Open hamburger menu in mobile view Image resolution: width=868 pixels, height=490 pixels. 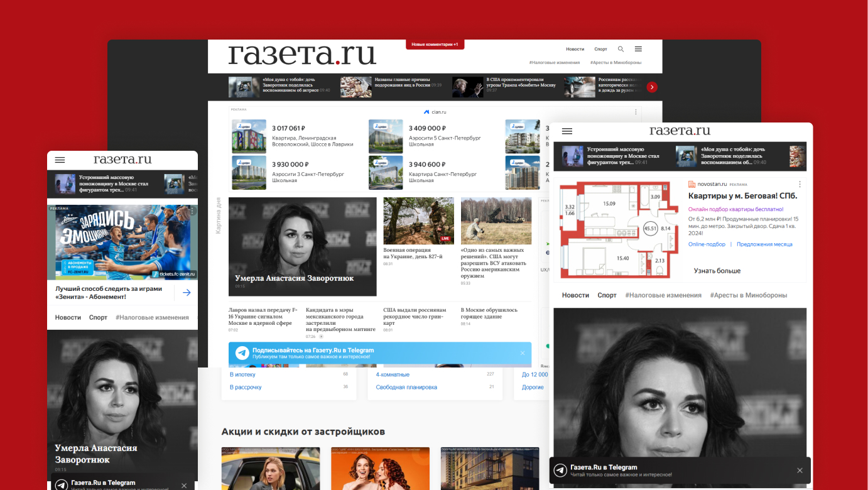click(60, 160)
